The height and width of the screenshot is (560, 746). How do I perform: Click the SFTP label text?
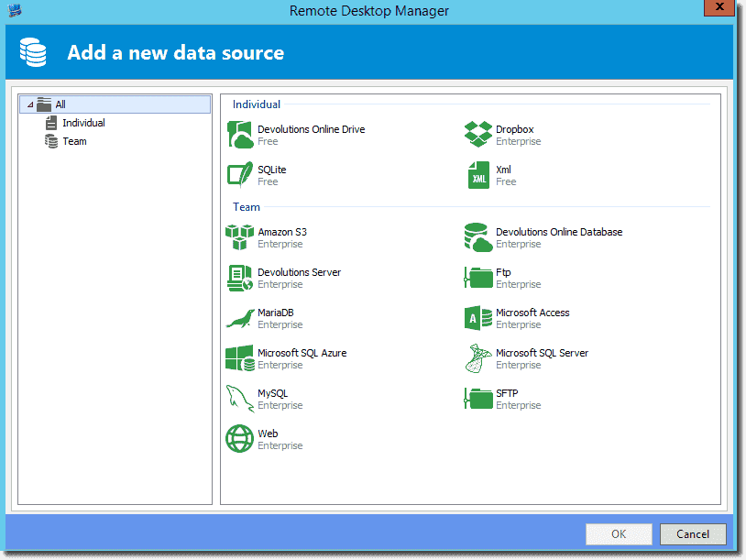point(507,393)
